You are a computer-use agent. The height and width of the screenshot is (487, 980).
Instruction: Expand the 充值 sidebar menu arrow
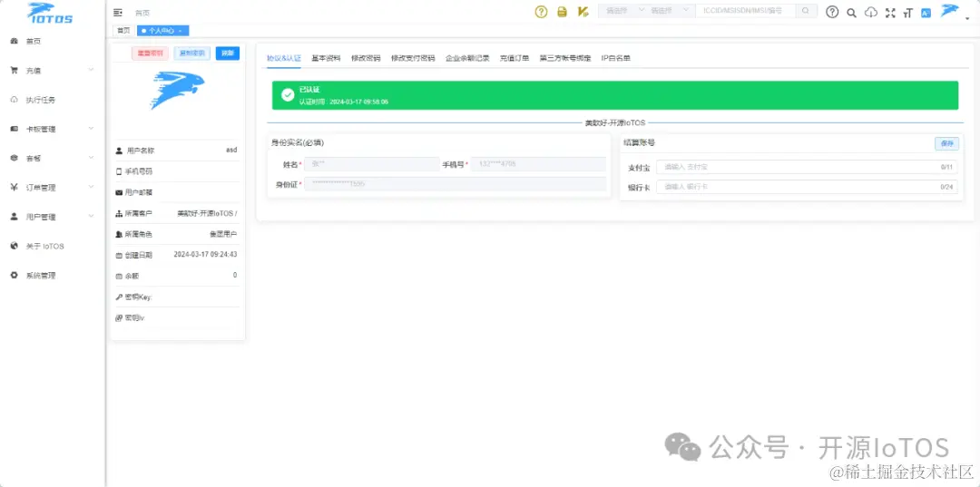pyautogui.click(x=92, y=70)
